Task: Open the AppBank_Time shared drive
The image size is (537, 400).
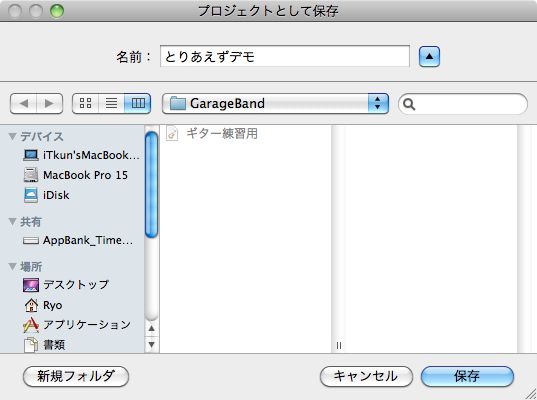Action: click(78, 240)
